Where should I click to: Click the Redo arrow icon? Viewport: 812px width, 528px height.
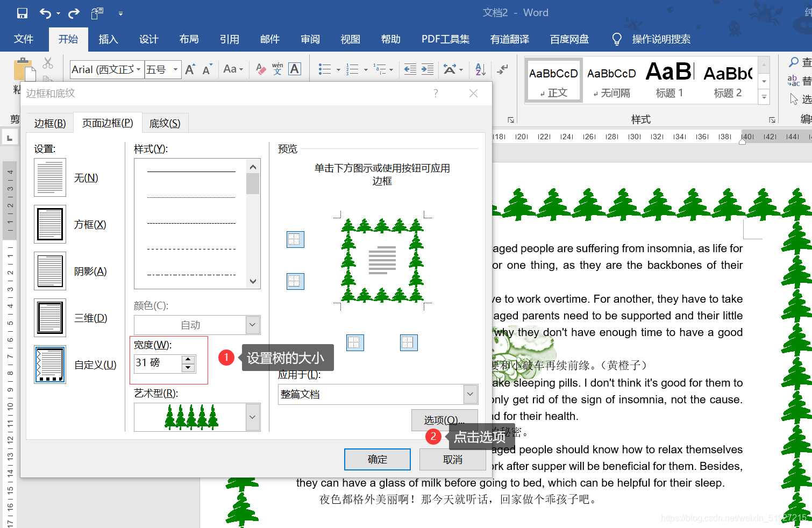(x=74, y=13)
